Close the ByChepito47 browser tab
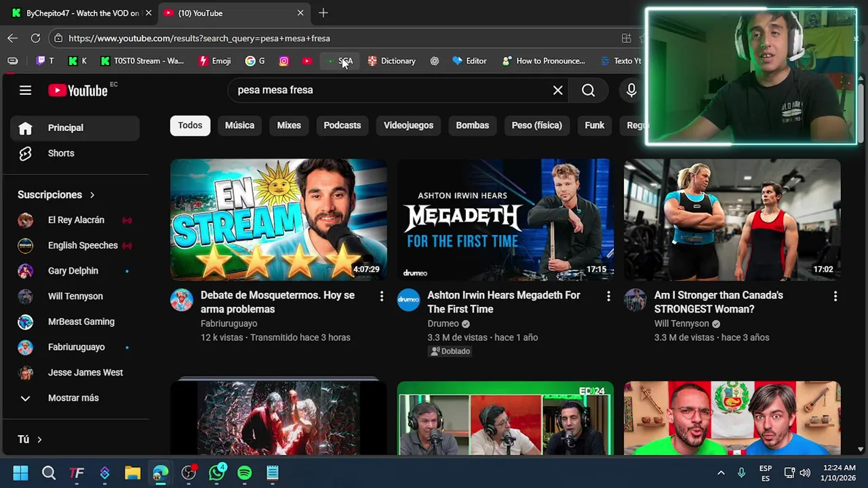This screenshot has height=488, width=868. pos(149,13)
